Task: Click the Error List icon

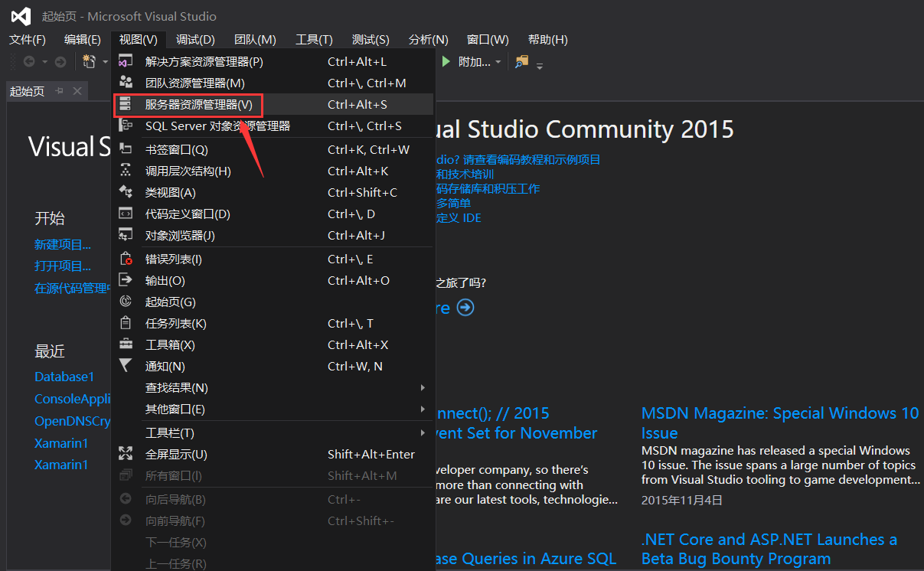Action: (x=126, y=259)
